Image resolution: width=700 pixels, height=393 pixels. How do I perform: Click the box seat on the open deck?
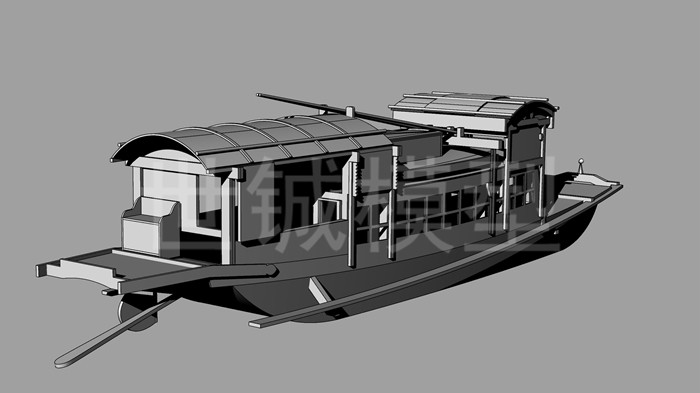[x=150, y=227]
